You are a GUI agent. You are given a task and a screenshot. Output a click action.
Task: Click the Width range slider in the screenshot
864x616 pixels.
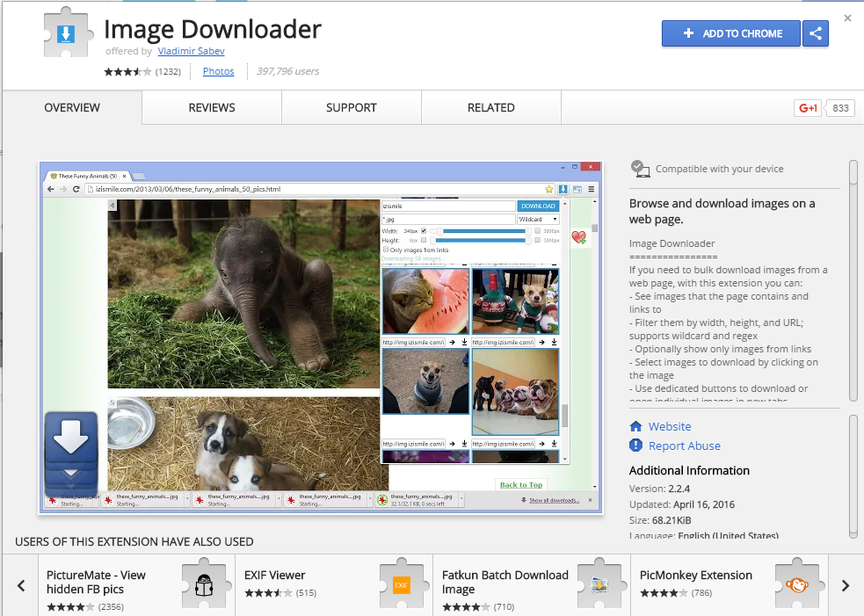(x=480, y=231)
